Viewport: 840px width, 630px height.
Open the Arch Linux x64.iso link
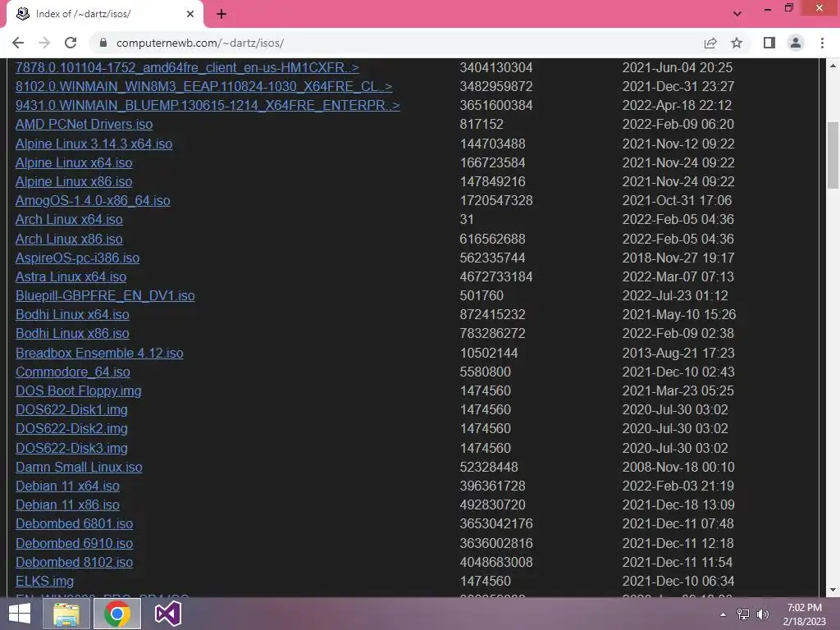(69, 220)
